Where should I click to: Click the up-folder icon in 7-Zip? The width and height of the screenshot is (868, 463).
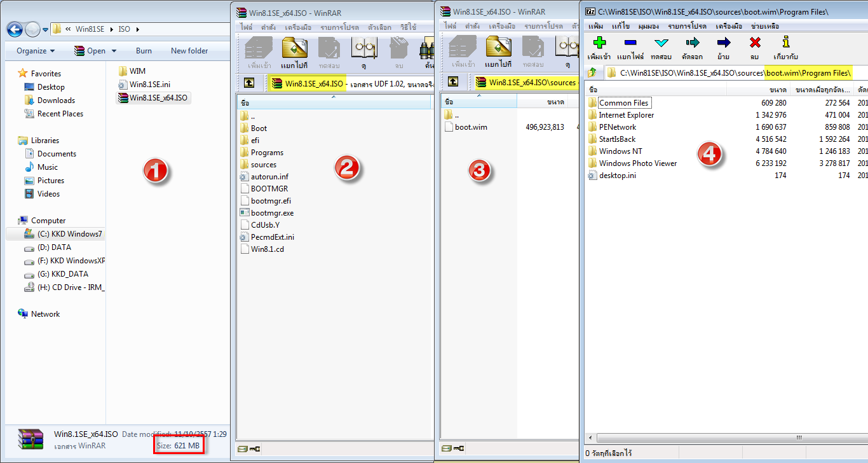click(x=592, y=73)
